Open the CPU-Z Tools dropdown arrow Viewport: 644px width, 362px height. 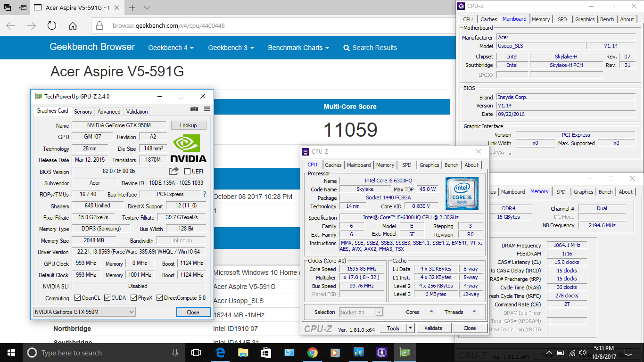point(410,328)
